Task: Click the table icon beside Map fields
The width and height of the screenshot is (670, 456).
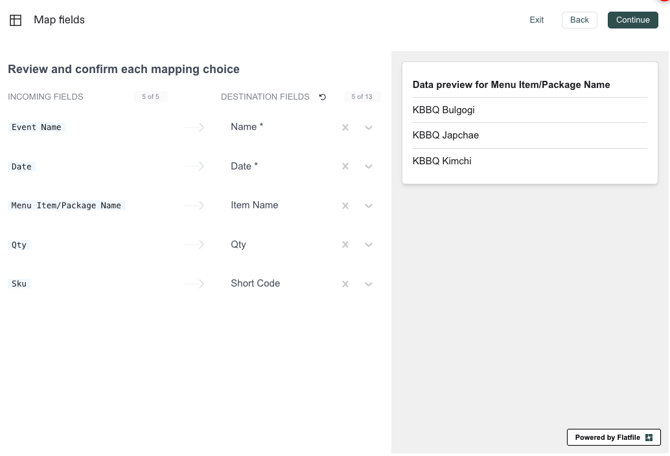Action: click(16, 20)
